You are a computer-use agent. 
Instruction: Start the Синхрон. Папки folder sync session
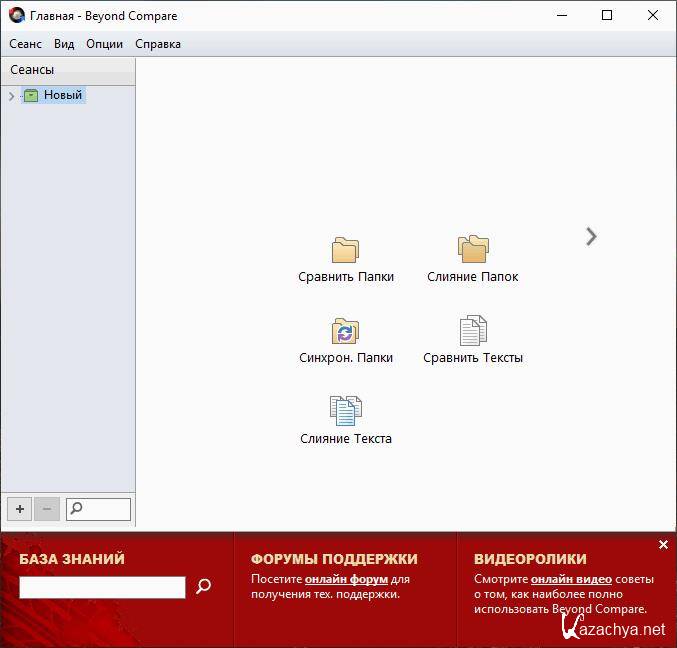[x=345, y=331]
